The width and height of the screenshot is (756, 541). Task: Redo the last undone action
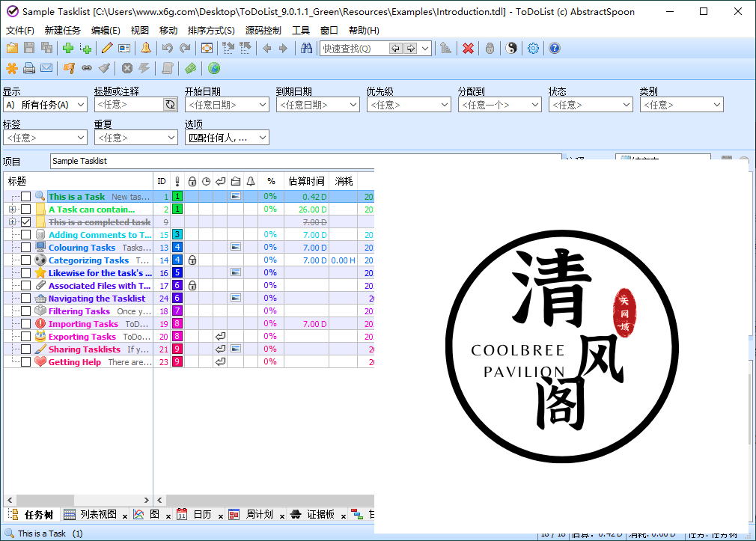[x=185, y=48]
